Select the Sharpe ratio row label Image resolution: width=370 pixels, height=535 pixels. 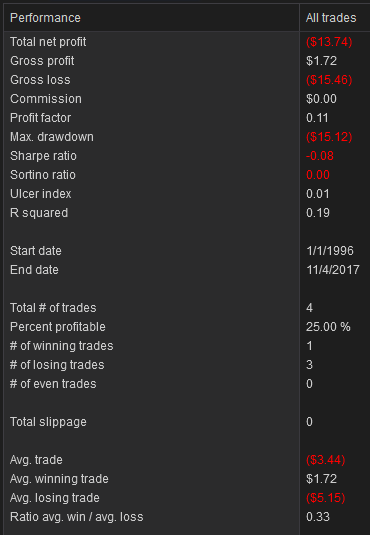point(43,156)
